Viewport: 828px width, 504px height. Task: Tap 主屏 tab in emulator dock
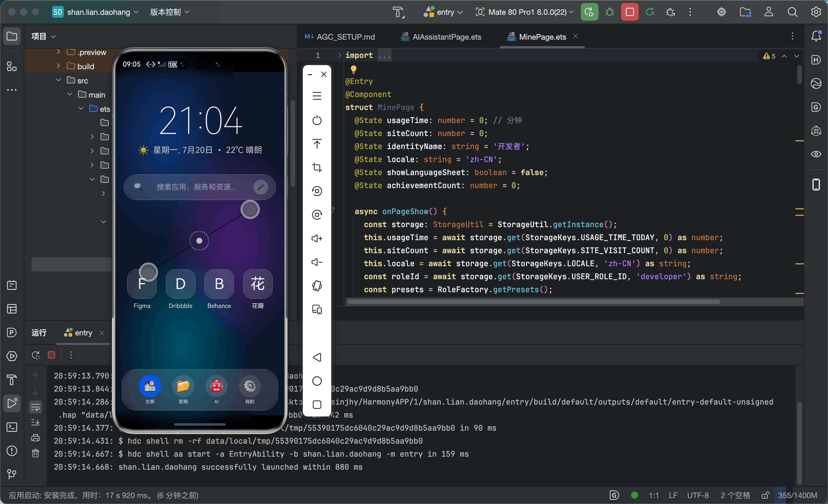(x=150, y=390)
